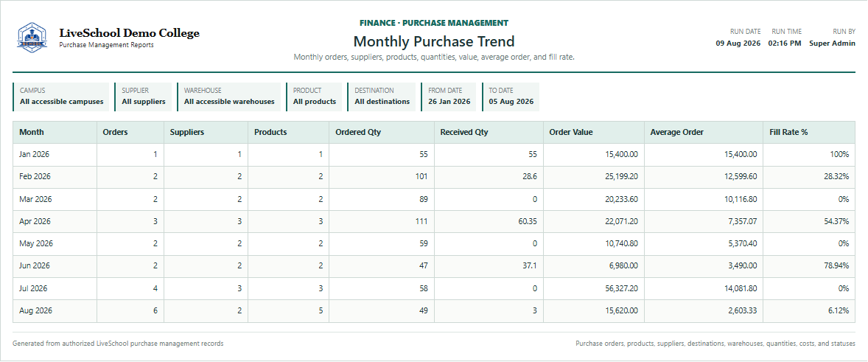Select the Jan 2026 month cell
868x362 pixels.
pos(55,154)
